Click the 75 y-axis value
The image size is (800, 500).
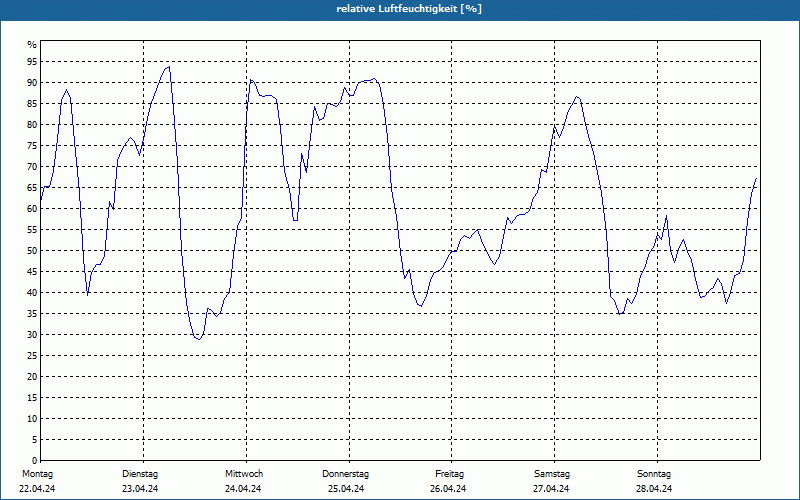(32, 145)
